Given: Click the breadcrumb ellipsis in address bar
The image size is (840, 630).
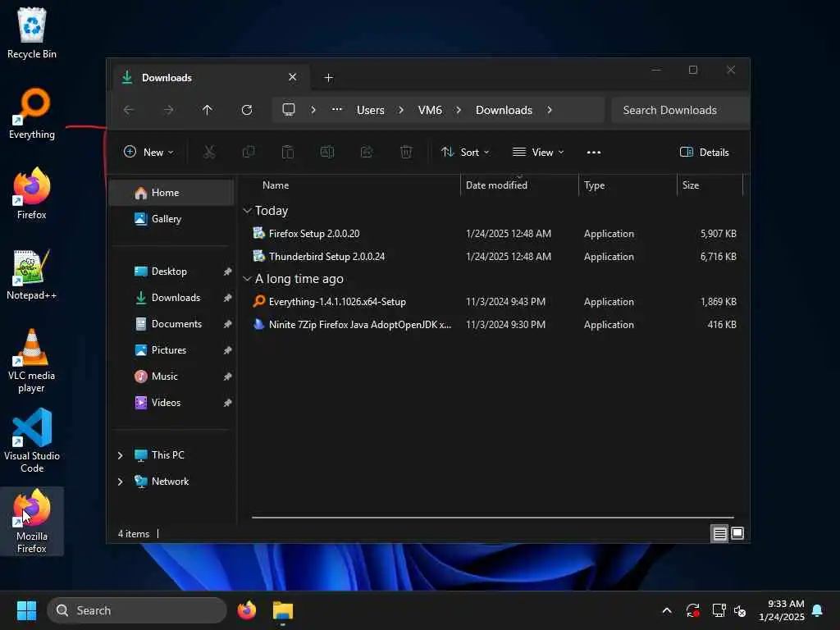Looking at the screenshot, I should coord(337,109).
